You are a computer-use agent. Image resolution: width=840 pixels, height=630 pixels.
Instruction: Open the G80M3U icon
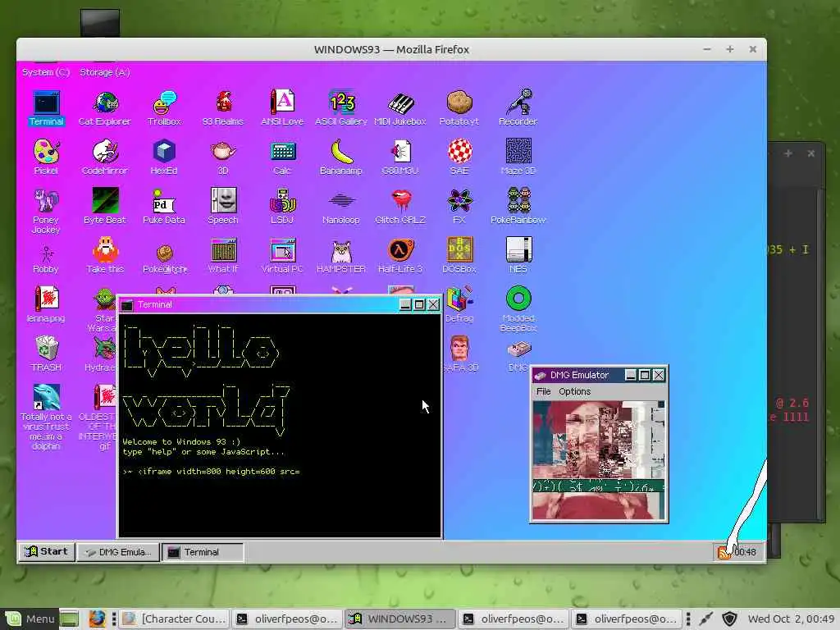[x=400, y=157]
